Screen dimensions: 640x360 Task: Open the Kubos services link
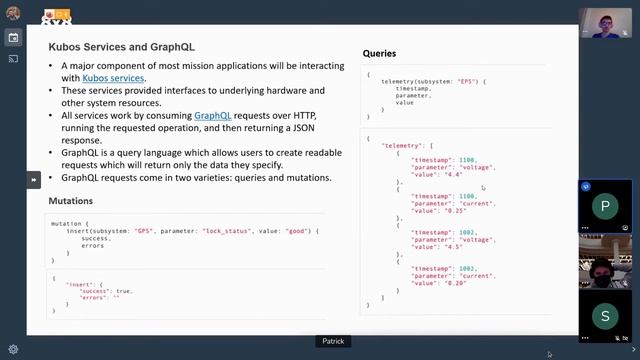(x=113, y=78)
